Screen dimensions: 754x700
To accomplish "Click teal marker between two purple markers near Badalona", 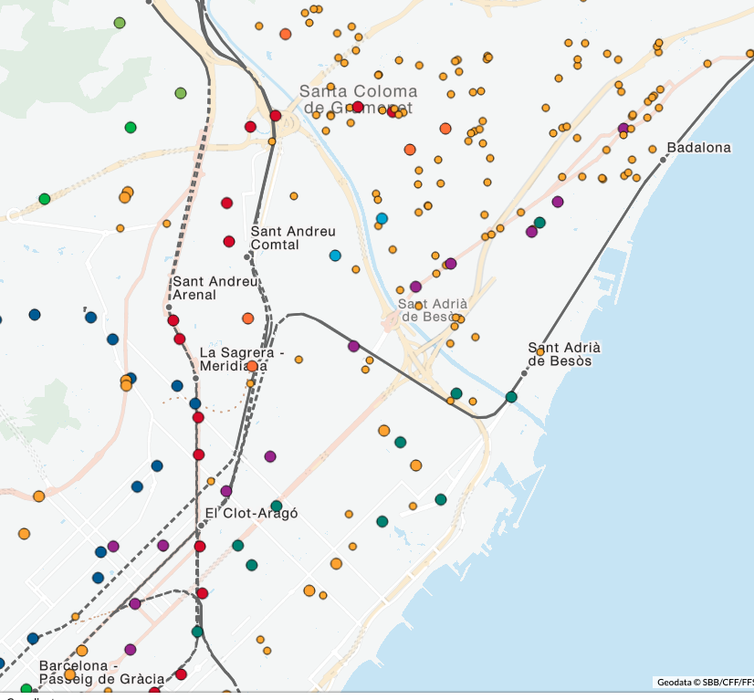I will [539, 223].
